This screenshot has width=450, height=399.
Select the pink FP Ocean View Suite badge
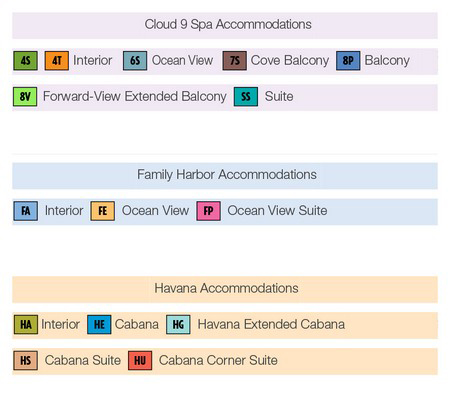[208, 211]
